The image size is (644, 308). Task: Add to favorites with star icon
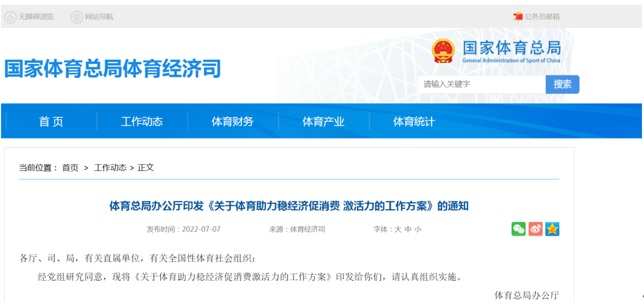coord(552,229)
